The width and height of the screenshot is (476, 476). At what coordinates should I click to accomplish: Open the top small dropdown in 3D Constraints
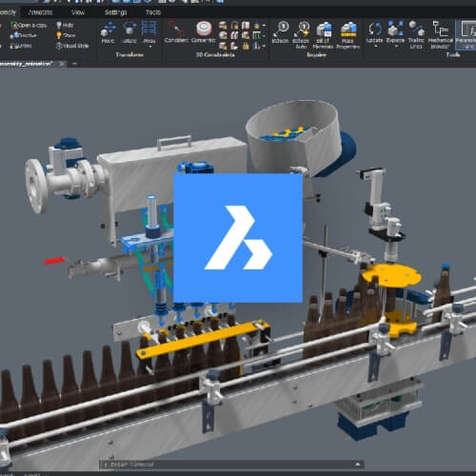[x=264, y=25]
